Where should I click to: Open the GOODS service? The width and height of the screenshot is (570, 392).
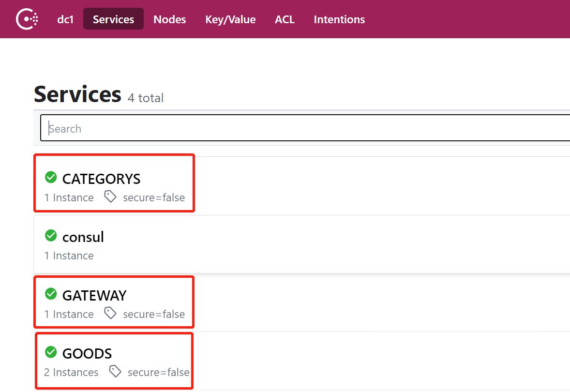[87, 353]
